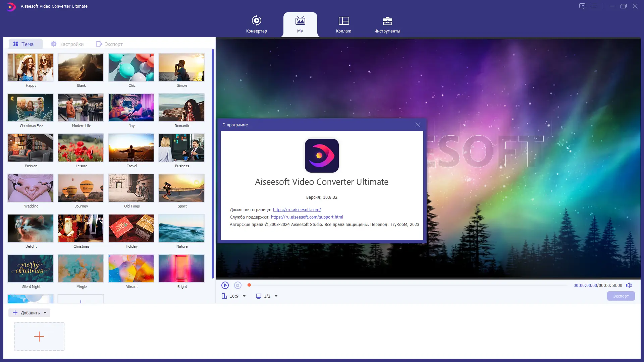Close the О программе dialog

click(418, 125)
